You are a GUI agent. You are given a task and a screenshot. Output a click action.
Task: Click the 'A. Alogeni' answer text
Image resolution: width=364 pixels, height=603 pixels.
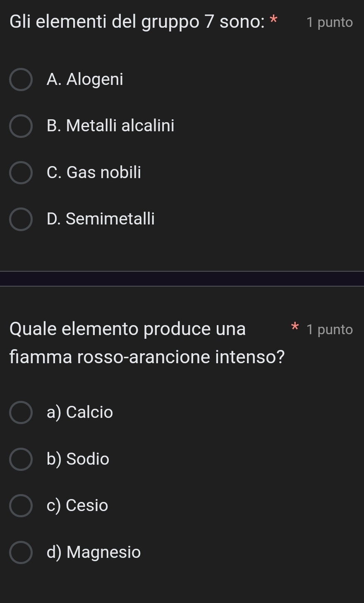[x=85, y=79]
